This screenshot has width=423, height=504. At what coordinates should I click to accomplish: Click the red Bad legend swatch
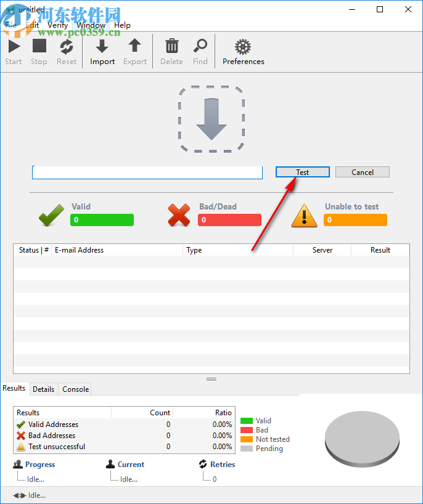(x=247, y=430)
